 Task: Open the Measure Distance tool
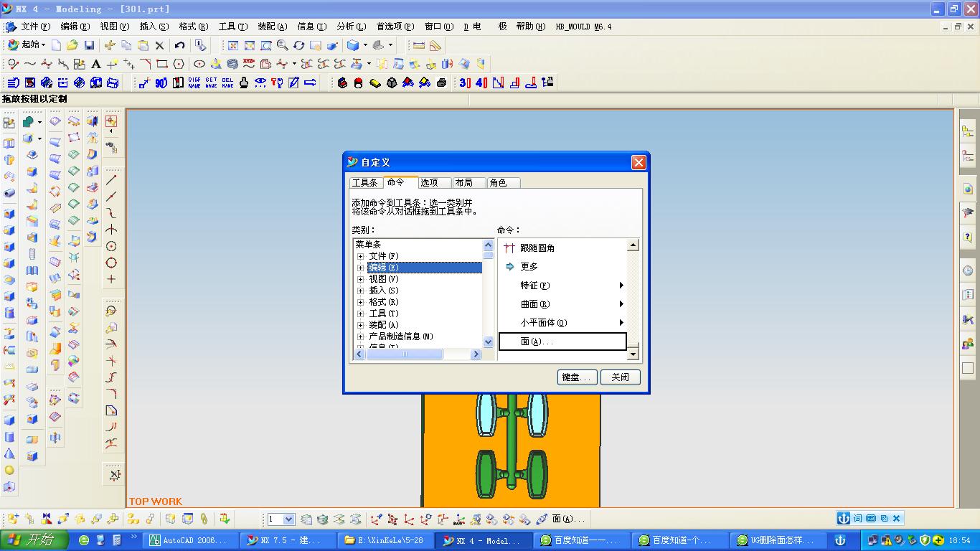[419, 45]
